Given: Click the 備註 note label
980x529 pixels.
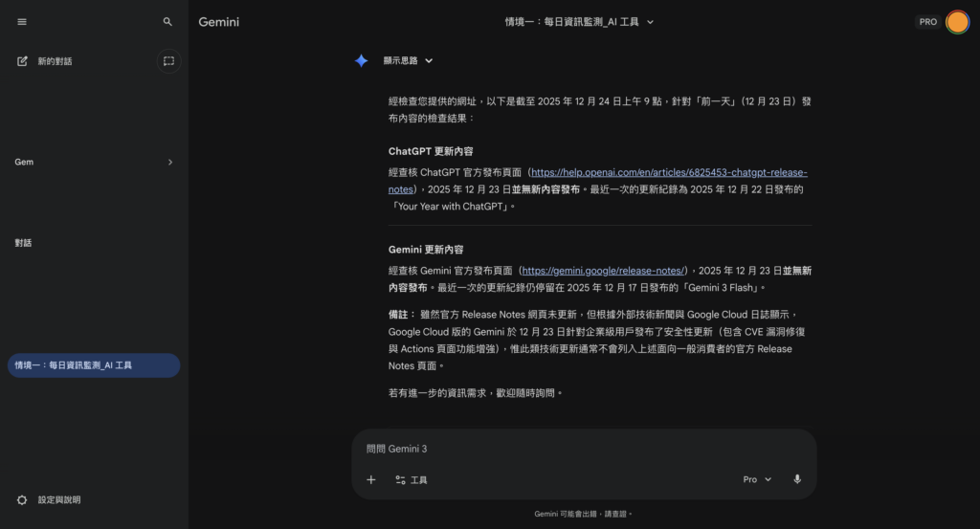Looking at the screenshot, I should click(x=401, y=315).
